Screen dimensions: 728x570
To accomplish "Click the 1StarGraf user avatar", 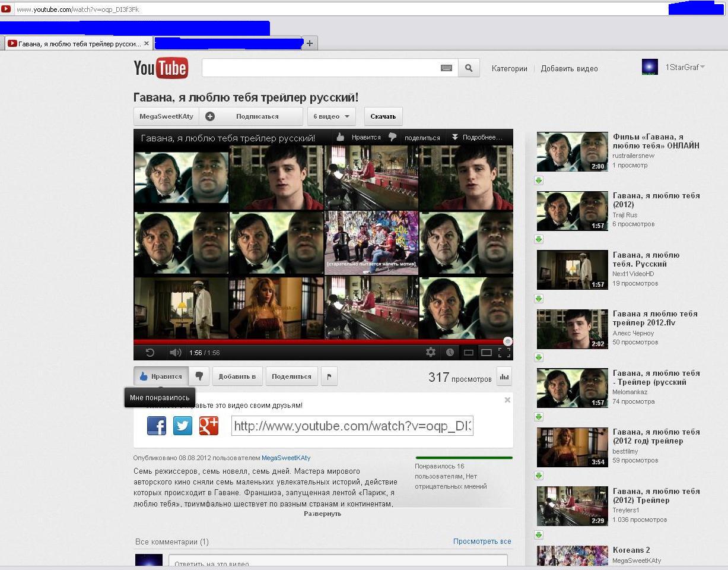I will click(650, 67).
